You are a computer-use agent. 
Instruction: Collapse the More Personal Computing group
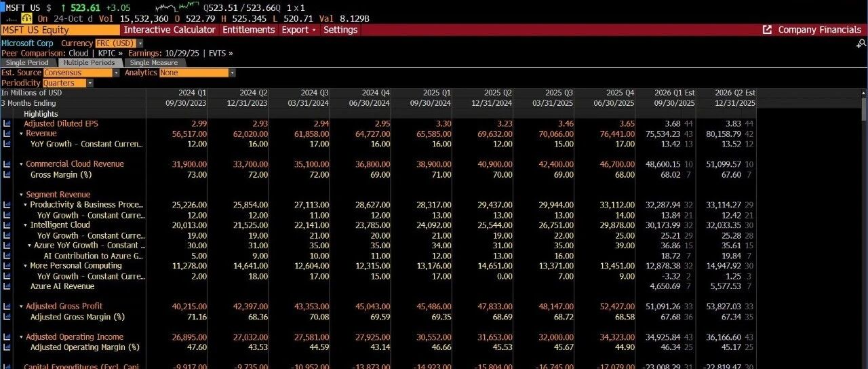click(26, 266)
